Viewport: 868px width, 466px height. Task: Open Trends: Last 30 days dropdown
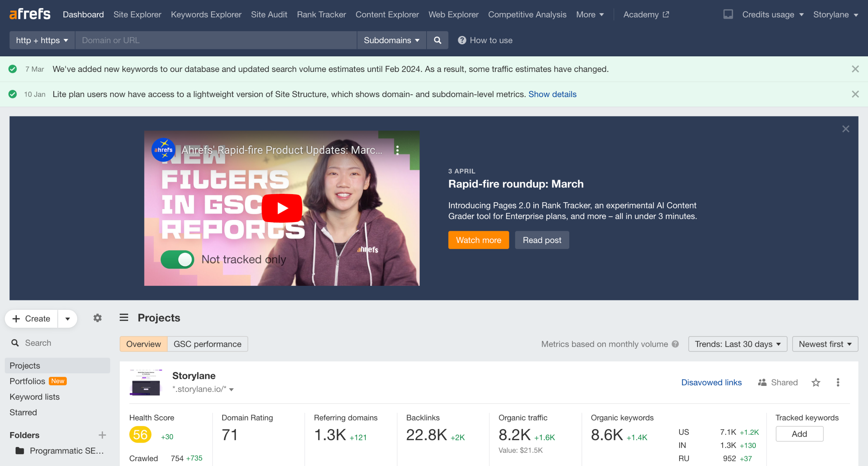coord(738,344)
